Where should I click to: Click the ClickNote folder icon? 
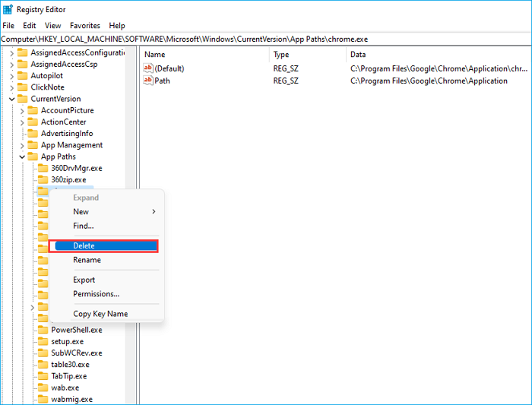pos(22,87)
